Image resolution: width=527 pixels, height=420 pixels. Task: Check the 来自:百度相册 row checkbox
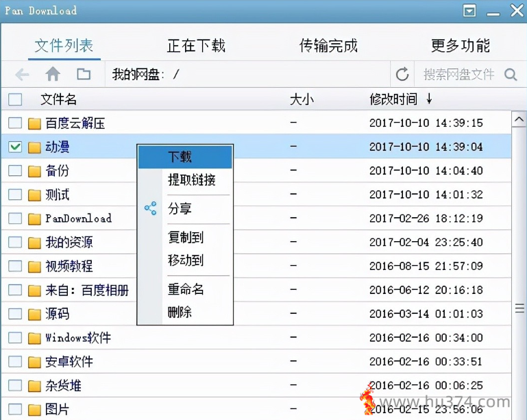point(15,290)
